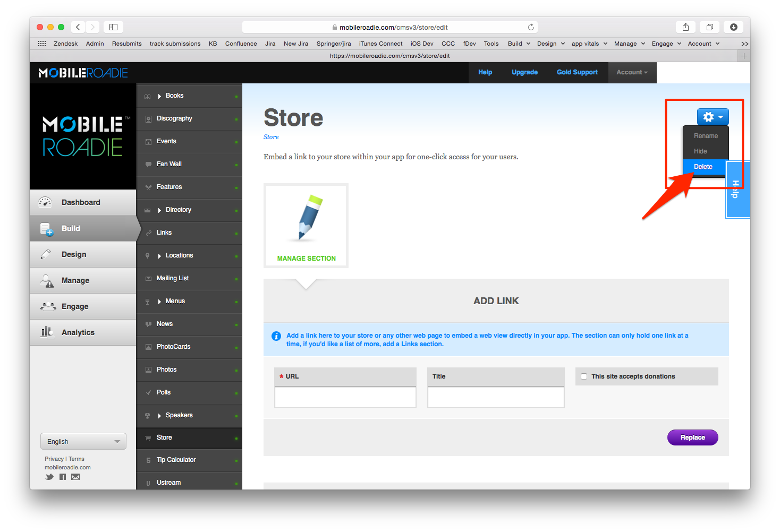Click the Facebook icon in footer
The width and height of the screenshot is (780, 532).
coord(63,477)
